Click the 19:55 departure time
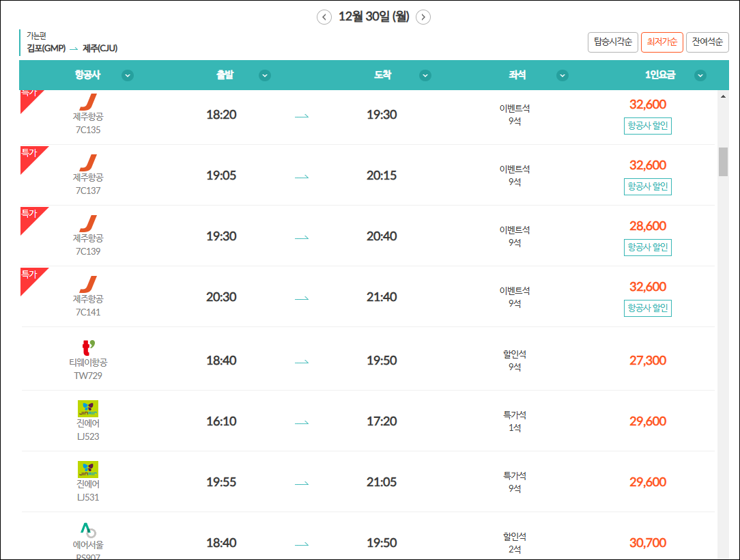The width and height of the screenshot is (740, 560). pos(221,482)
